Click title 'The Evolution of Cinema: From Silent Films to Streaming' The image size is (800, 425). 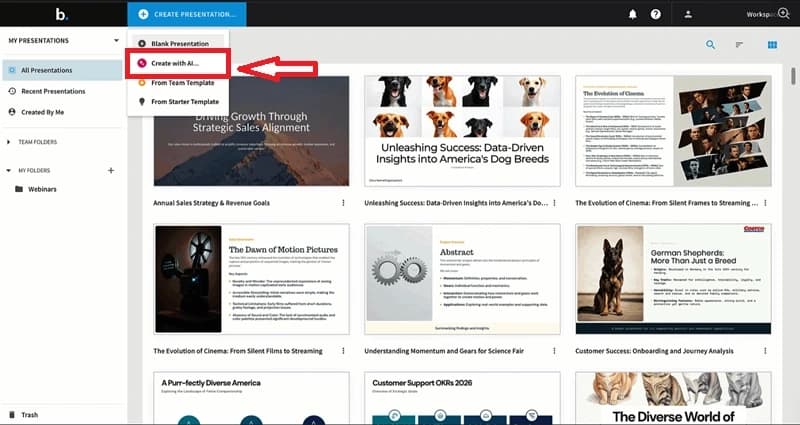238,351
